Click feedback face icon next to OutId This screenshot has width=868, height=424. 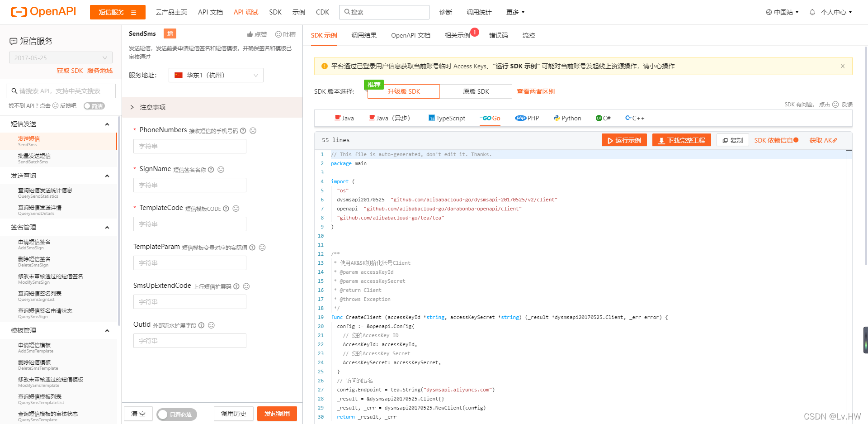pyautogui.click(x=211, y=325)
